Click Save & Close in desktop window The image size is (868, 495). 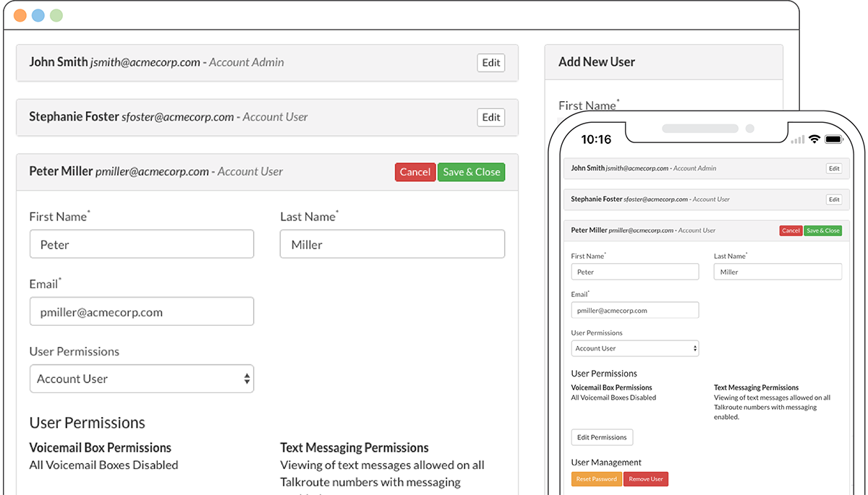[x=472, y=172]
